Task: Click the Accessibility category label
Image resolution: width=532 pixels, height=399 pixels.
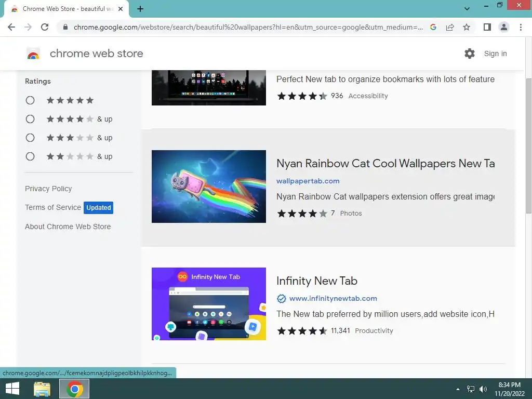Action: coord(368,96)
